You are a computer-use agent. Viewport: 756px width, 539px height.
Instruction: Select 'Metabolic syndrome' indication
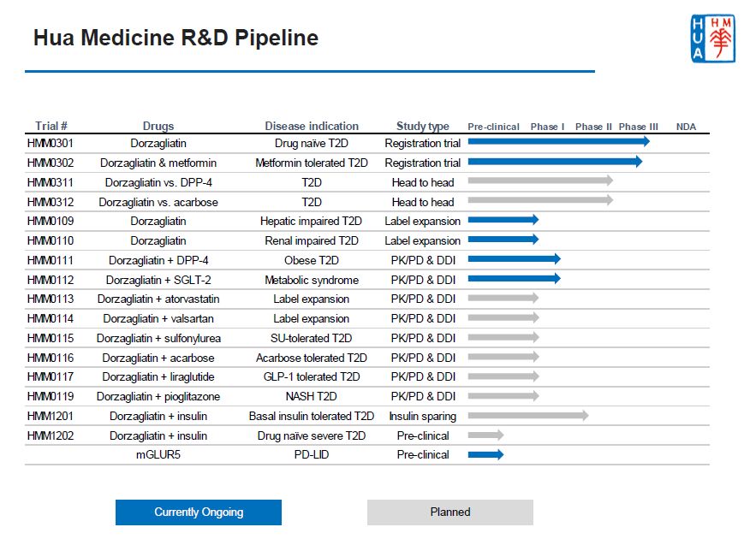[x=312, y=281]
